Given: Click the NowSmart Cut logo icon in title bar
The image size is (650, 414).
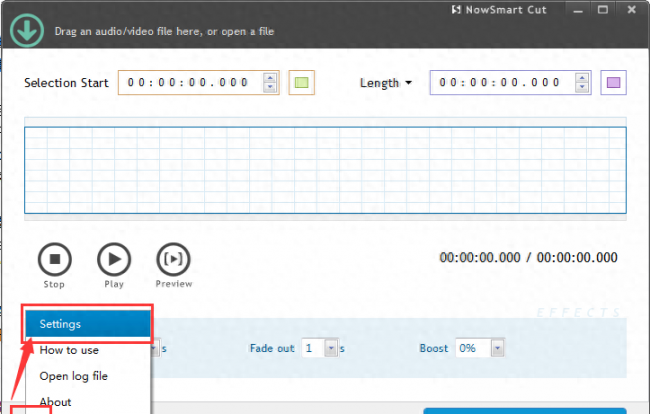Looking at the screenshot, I should point(456,10).
